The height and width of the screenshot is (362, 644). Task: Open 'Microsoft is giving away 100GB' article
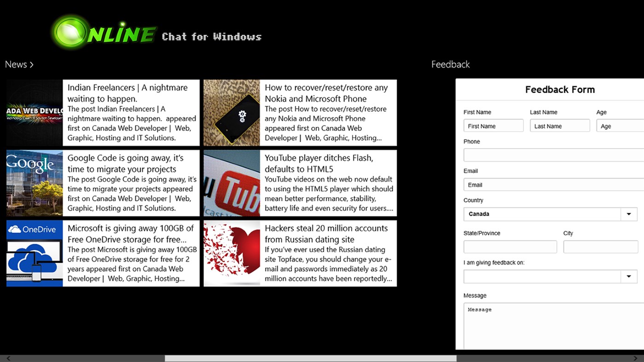(131, 253)
